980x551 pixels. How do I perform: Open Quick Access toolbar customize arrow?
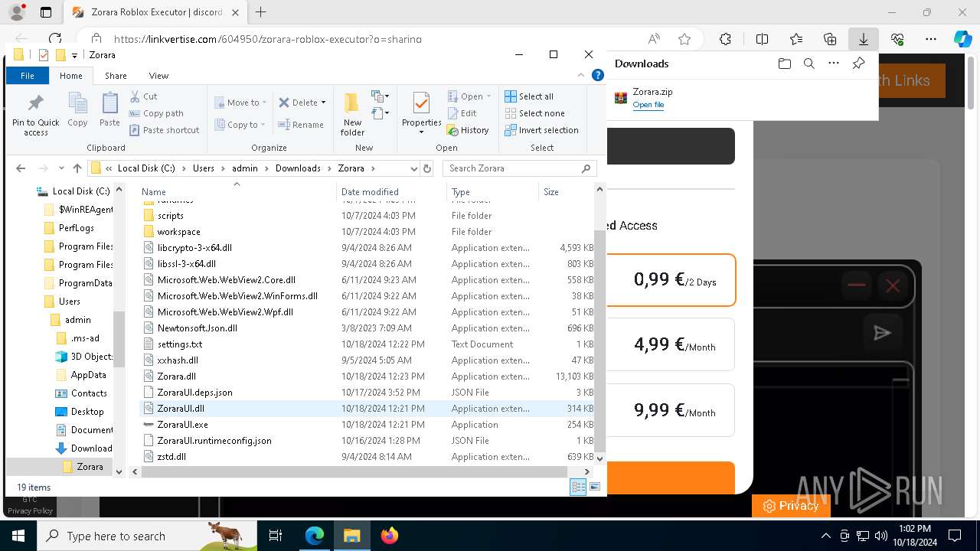tap(75, 55)
